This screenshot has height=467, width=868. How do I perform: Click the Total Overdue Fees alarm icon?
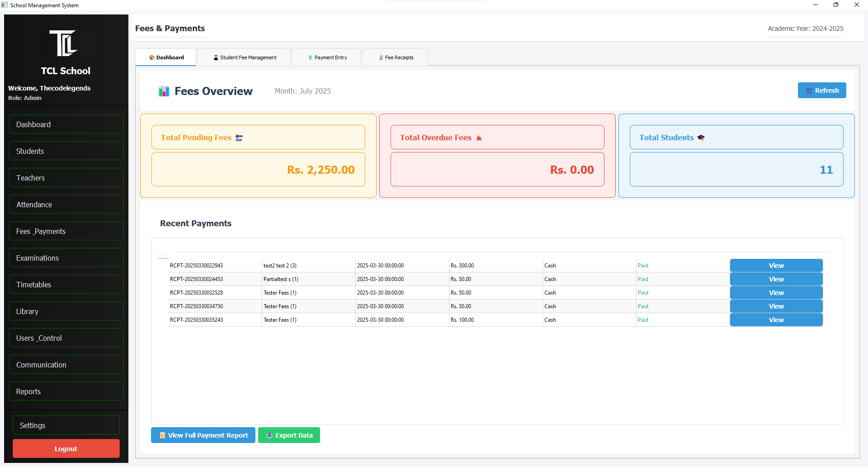click(x=479, y=138)
